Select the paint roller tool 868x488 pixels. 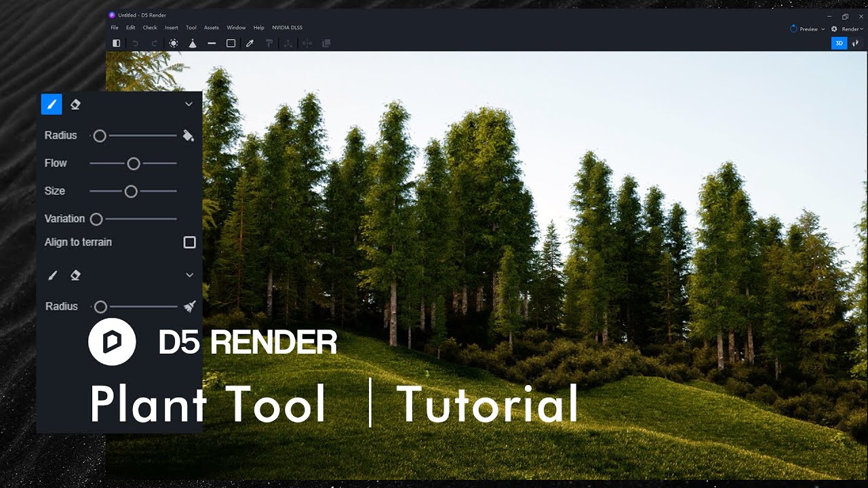269,43
